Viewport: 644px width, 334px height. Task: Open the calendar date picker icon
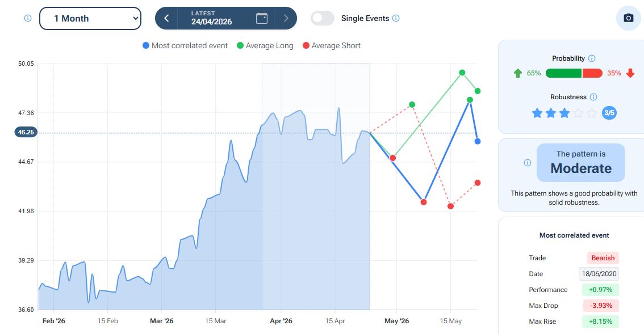coord(262,18)
